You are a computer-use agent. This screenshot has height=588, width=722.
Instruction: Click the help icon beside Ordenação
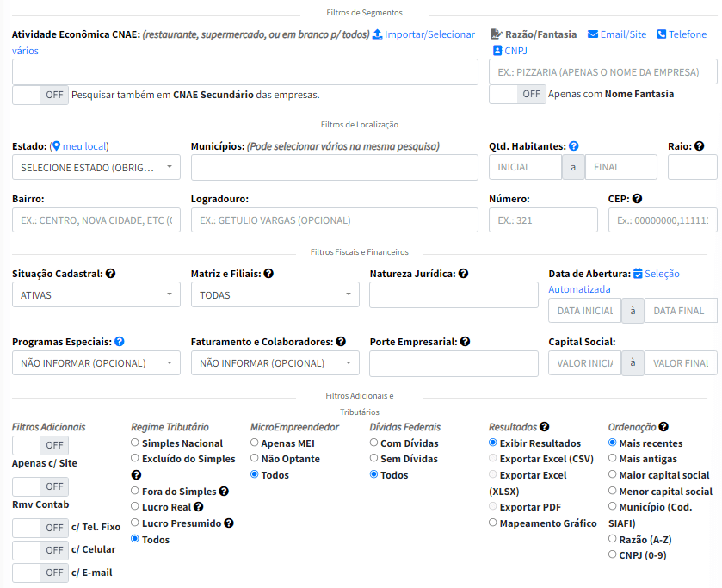point(663,426)
